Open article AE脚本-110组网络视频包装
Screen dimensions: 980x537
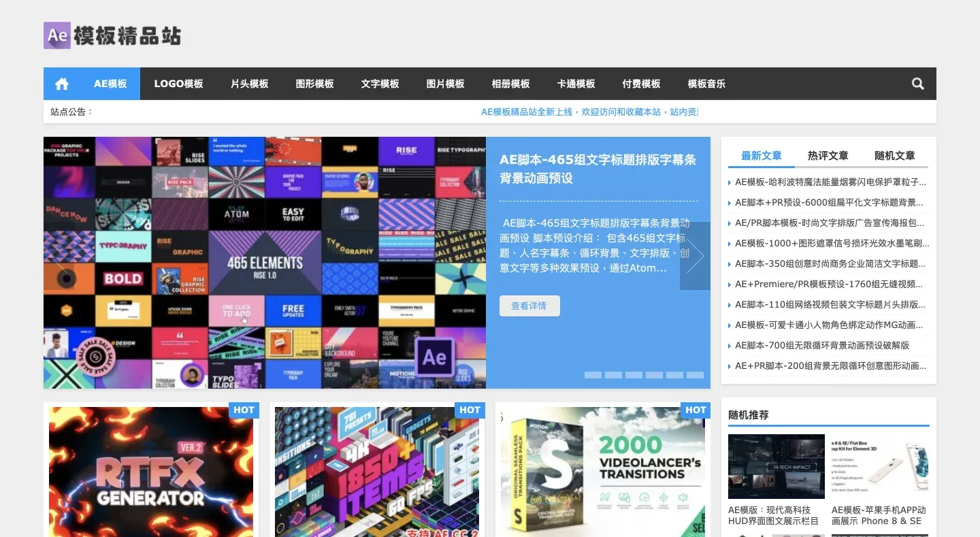pyautogui.click(x=830, y=305)
